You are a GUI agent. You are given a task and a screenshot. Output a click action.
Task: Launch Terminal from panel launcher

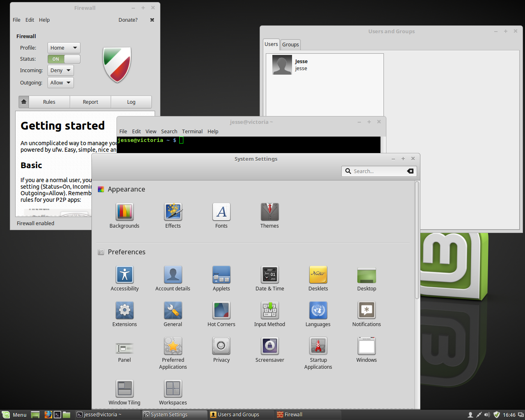[57, 415]
